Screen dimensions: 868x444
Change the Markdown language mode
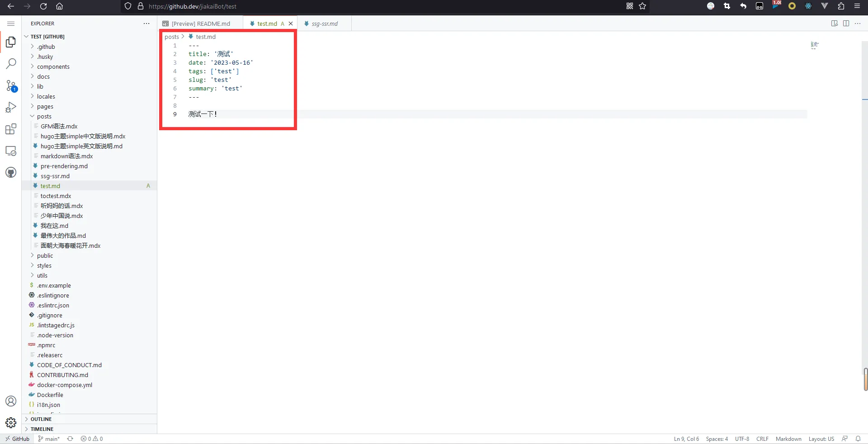788,439
